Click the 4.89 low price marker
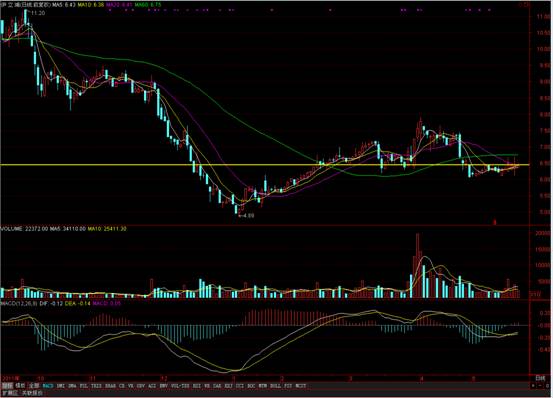The width and height of the screenshot is (553, 398). point(247,215)
